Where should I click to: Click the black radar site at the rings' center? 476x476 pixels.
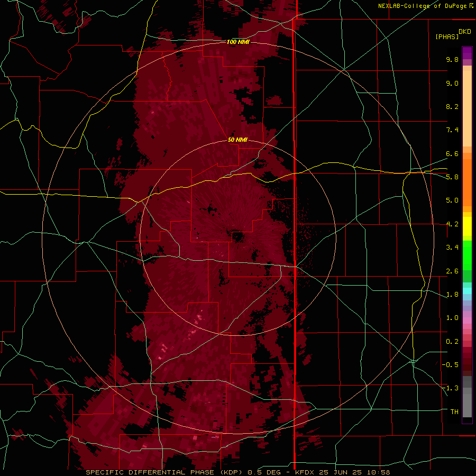[x=238, y=237]
